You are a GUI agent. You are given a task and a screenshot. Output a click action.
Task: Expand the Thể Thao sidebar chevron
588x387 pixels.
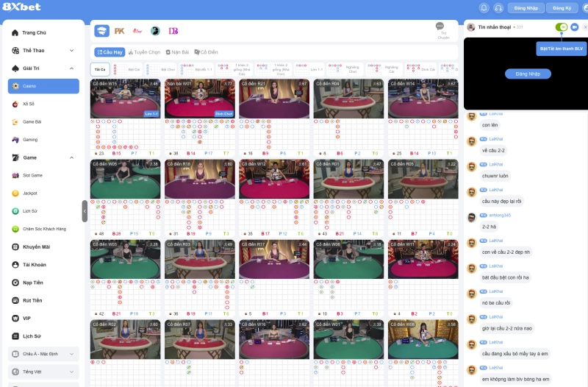71,50
